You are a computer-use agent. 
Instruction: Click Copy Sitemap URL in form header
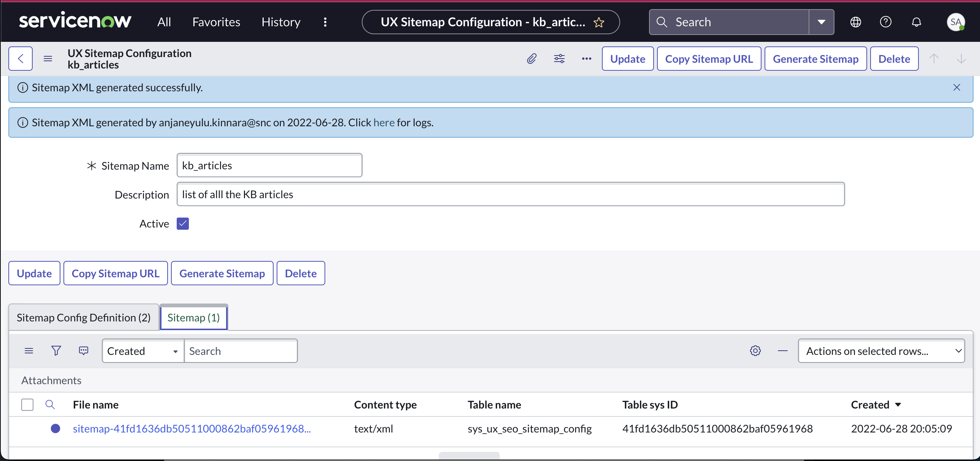[709, 59]
